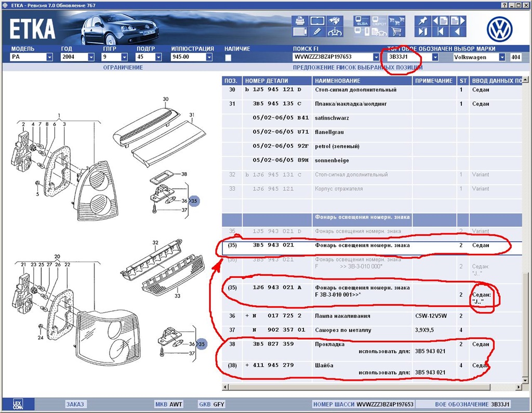
Task: Click the exit door icon
Action: [423, 32]
